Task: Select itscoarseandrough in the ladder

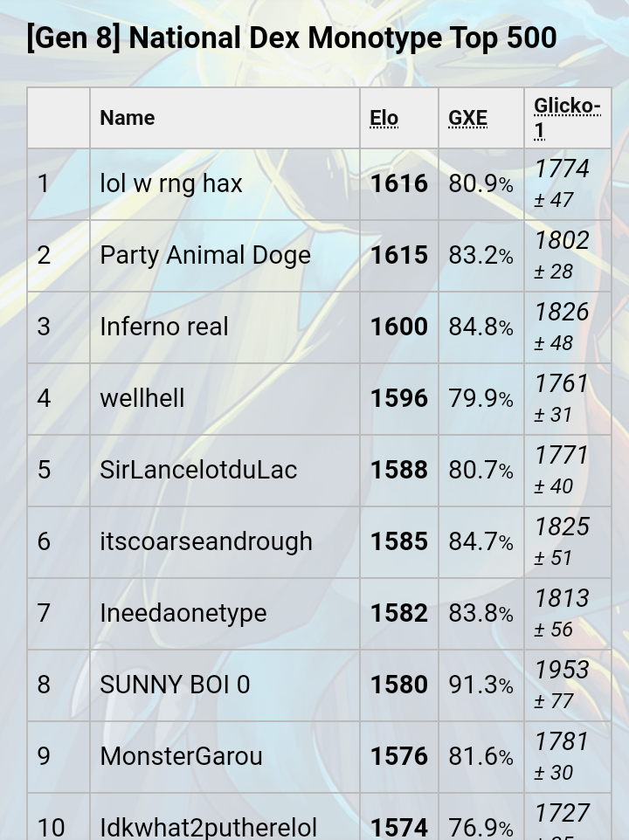Action: point(206,541)
